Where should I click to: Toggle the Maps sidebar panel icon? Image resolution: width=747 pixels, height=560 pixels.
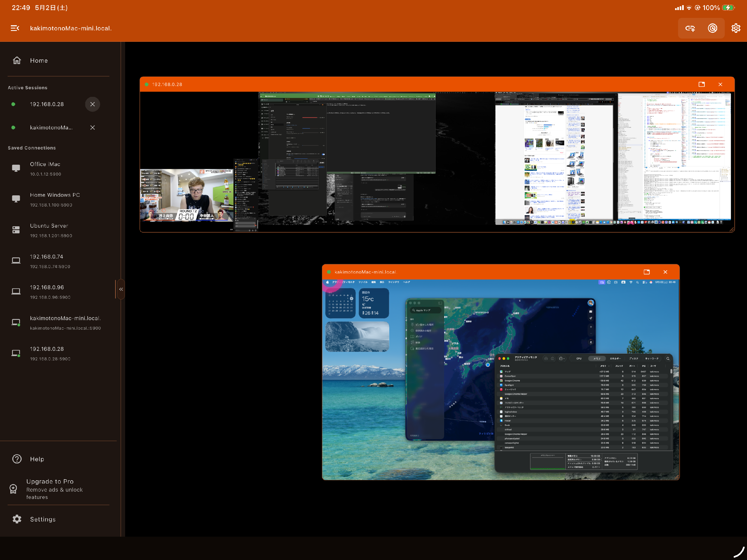coord(440,303)
